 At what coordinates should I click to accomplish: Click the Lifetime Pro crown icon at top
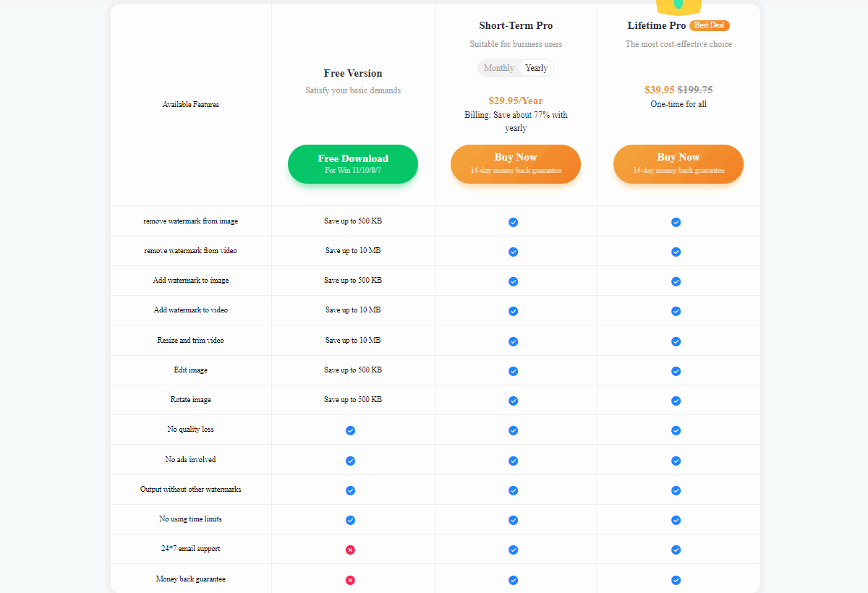[x=678, y=7]
